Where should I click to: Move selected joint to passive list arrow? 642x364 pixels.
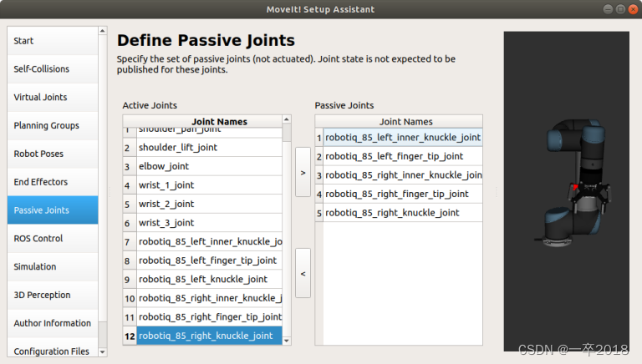point(303,172)
